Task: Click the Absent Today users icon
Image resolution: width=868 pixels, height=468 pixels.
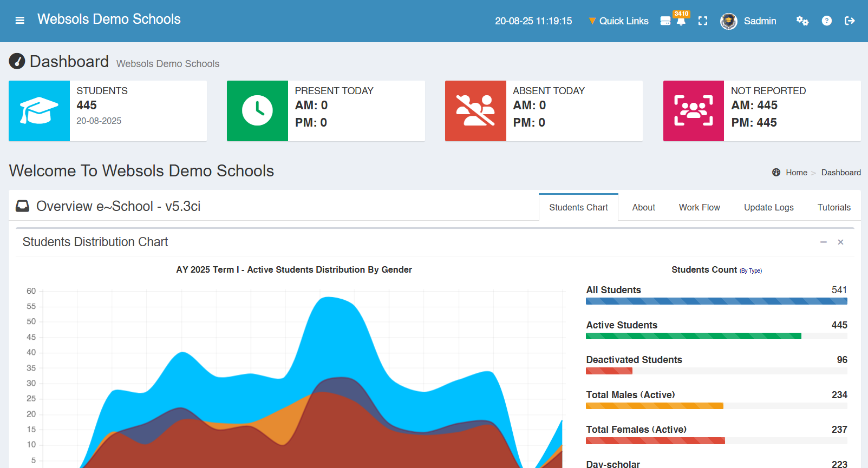Action: click(475, 111)
